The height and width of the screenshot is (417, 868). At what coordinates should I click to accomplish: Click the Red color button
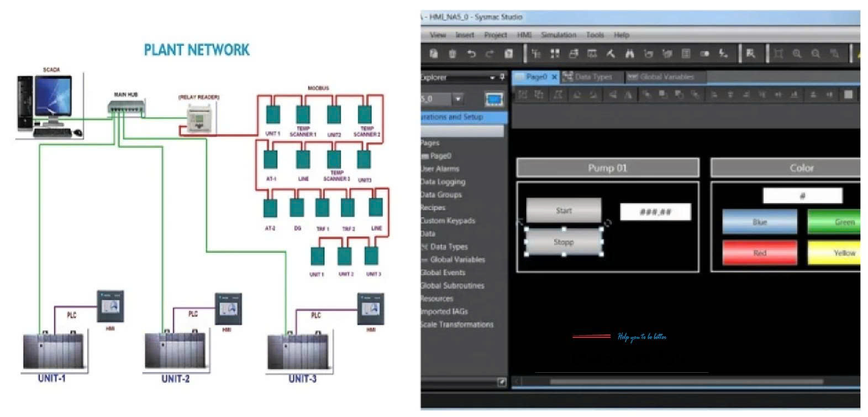tap(760, 253)
